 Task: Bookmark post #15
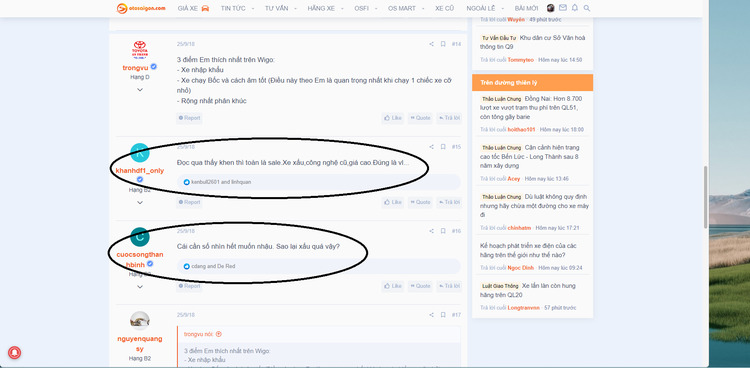(x=443, y=147)
